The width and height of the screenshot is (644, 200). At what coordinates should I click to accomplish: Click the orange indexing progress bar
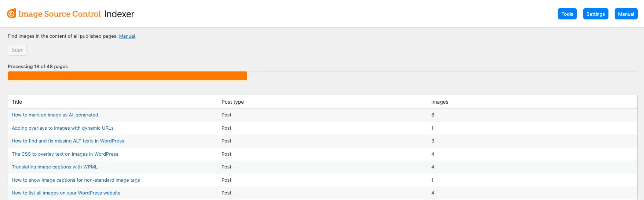coord(127,76)
